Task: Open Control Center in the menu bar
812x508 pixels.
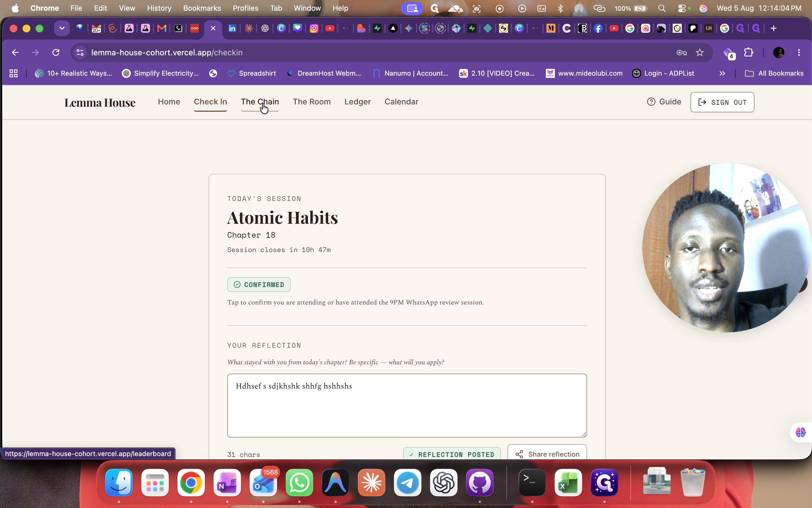Action: 682,8
